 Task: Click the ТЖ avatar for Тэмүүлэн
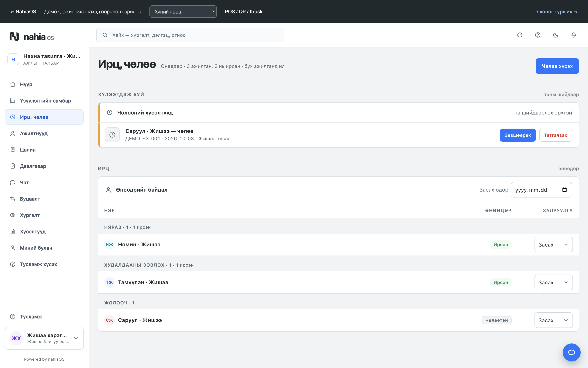[x=109, y=282]
